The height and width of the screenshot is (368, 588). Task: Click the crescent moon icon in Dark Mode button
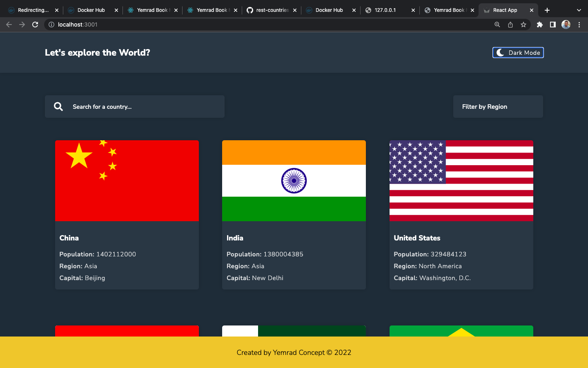[500, 52]
